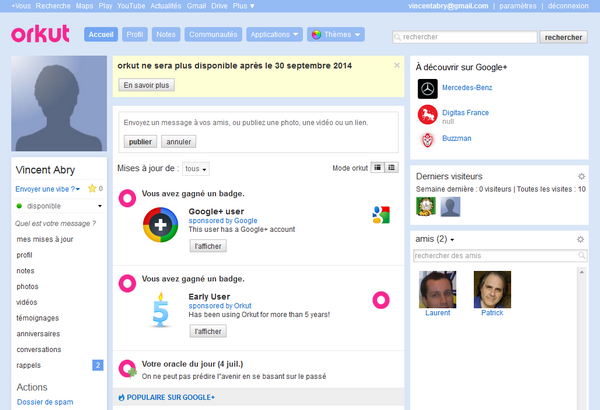Click the grey silhouette visitor avatar

450,207
